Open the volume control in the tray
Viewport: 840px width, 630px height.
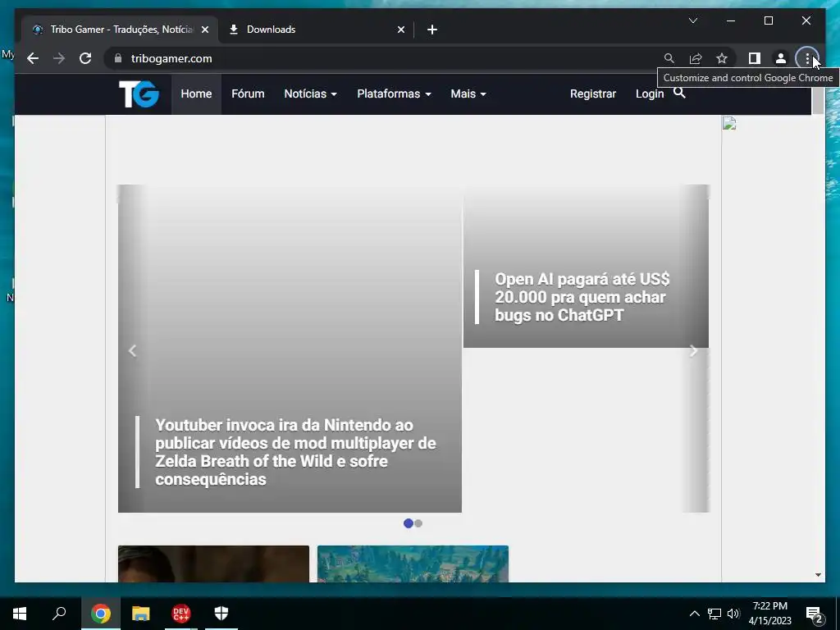click(733, 614)
